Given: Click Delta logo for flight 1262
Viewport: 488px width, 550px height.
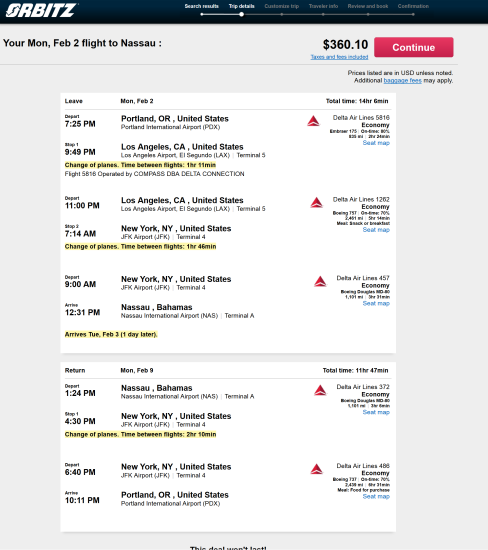Looking at the screenshot, I should [x=316, y=202].
